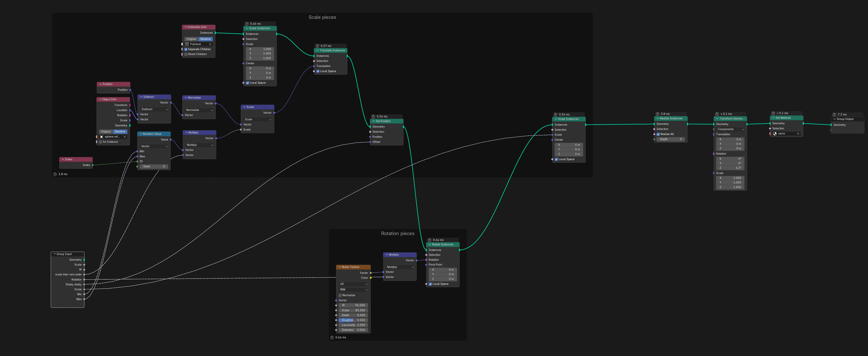Click the Roughness slider in Noise Texture

[x=353, y=320]
